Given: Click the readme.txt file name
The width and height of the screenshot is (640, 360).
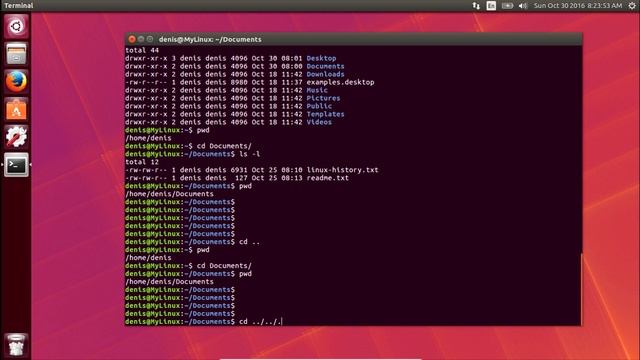Looking at the screenshot, I should pyautogui.click(x=327, y=178).
